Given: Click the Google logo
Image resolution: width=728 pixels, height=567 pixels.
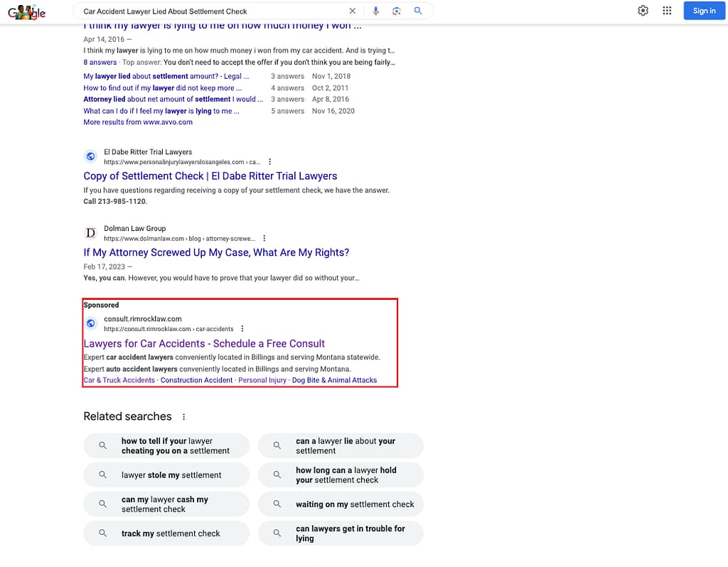Looking at the screenshot, I should (x=26, y=12).
